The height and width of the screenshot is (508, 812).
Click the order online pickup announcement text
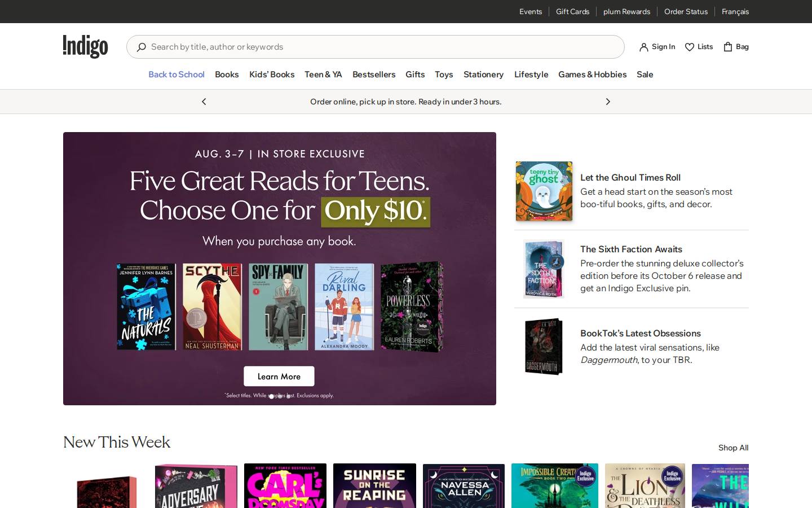[x=405, y=102]
